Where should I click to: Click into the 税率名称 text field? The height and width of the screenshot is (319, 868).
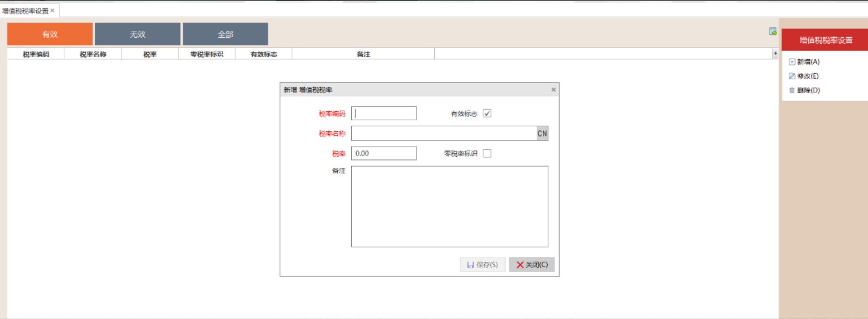point(443,133)
